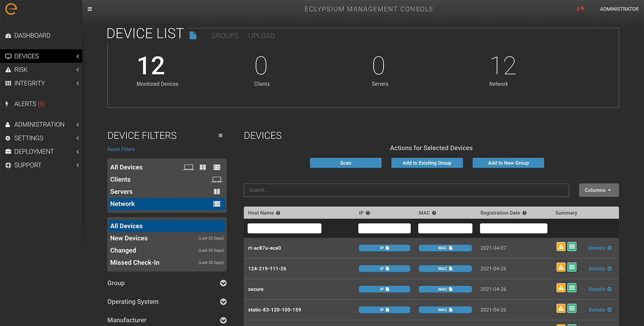644x326 pixels.
Task: Click warning icon for 124-219-111-26
Action: [x=561, y=267]
